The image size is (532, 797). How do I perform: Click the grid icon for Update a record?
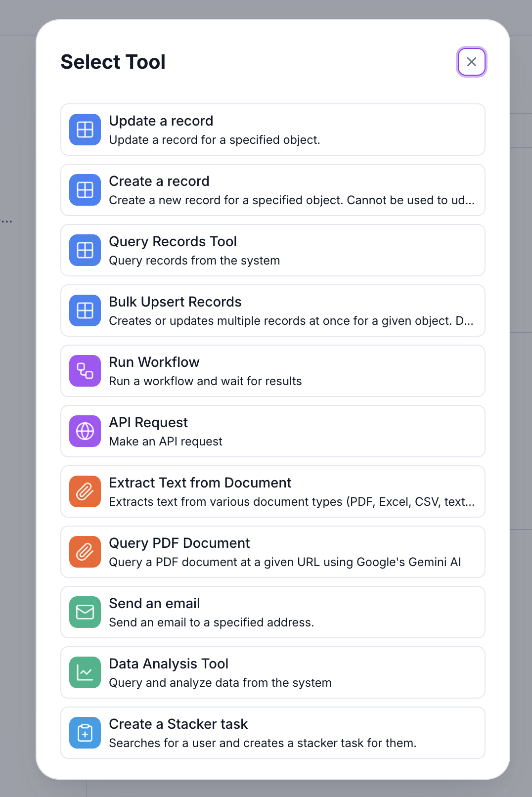[85, 130]
